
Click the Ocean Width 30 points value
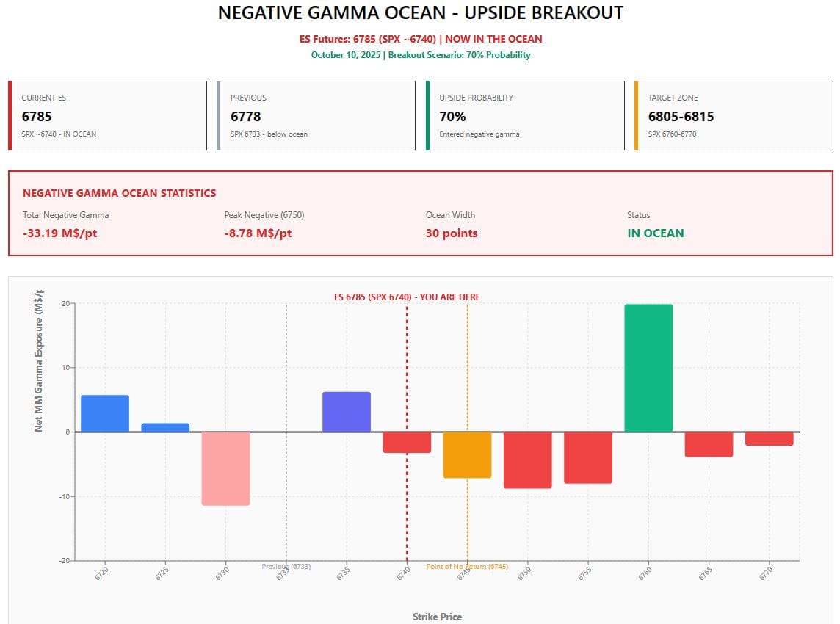coord(452,233)
